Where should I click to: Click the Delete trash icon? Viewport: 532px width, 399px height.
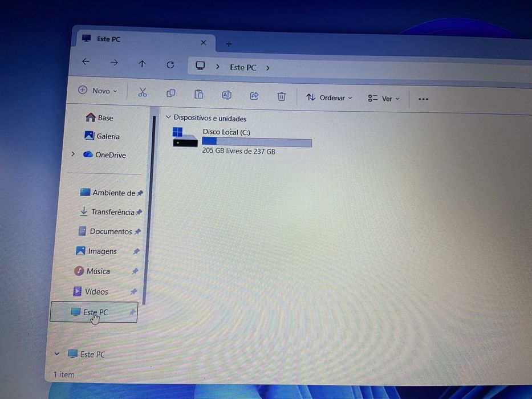(281, 97)
